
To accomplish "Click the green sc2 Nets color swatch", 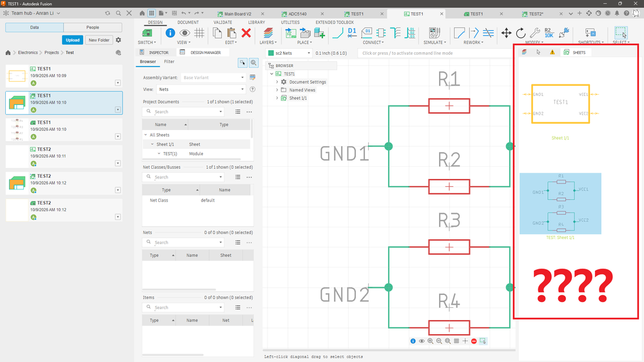I will (x=271, y=53).
